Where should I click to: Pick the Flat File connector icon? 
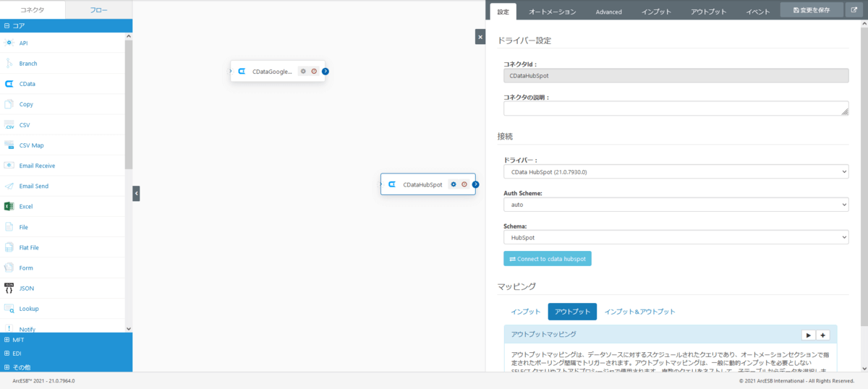[x=9, y=247]
